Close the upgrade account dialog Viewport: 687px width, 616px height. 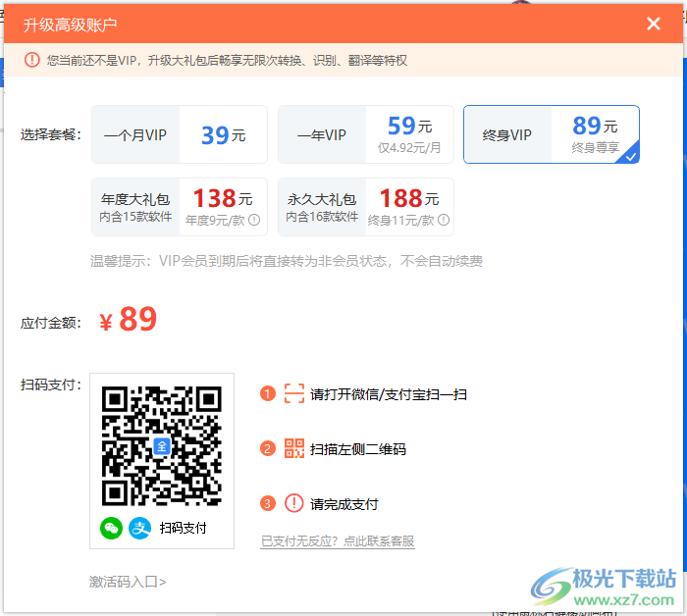click(654, 24)
